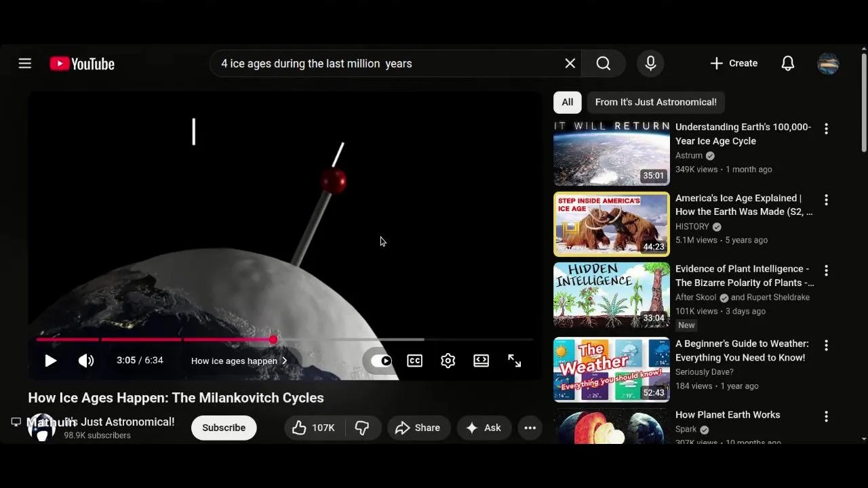Turn on closed captions
Screen dimensions: 868x488
coord(415,361)
